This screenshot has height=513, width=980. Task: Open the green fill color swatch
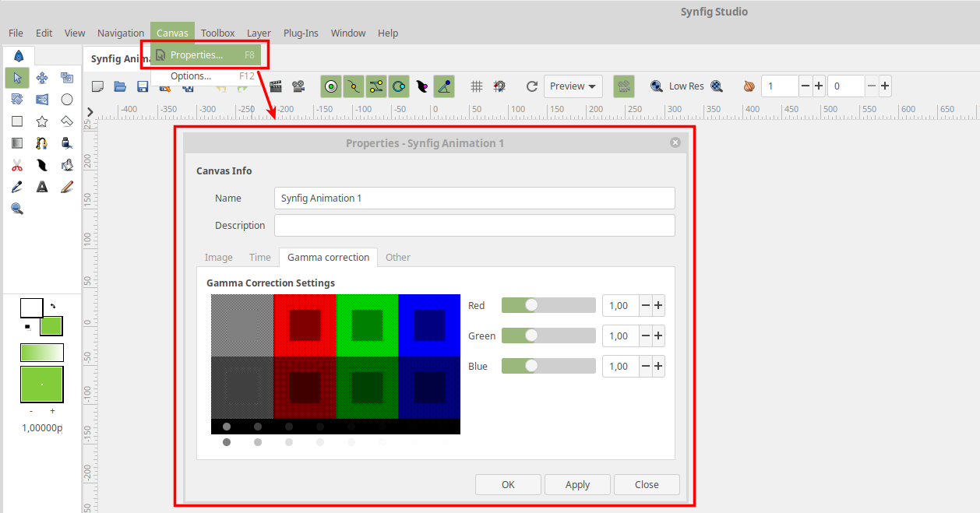51,326
